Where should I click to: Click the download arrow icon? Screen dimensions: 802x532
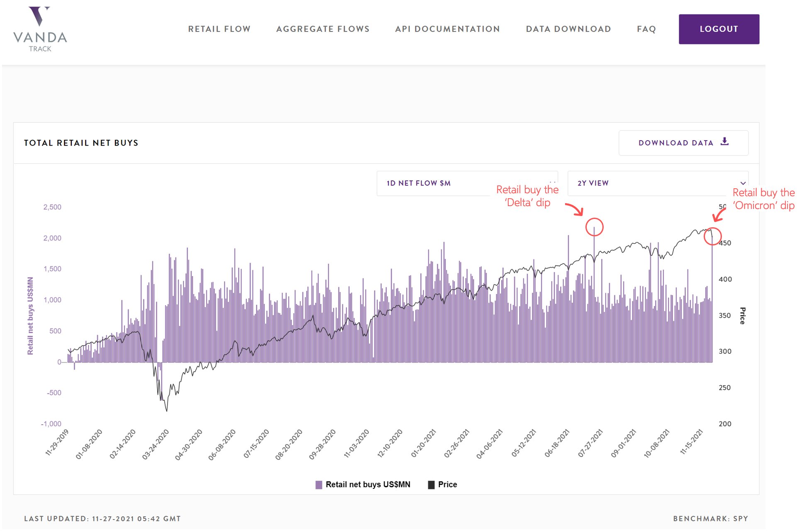(x=724, y=142)
